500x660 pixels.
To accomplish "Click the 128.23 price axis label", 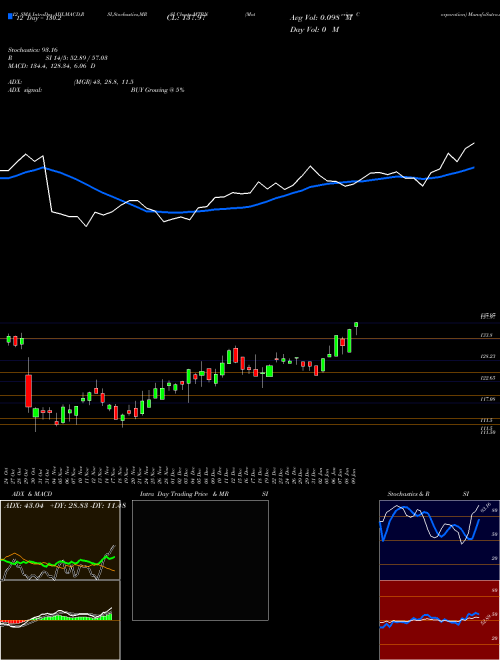I will (x=488, y=356).
